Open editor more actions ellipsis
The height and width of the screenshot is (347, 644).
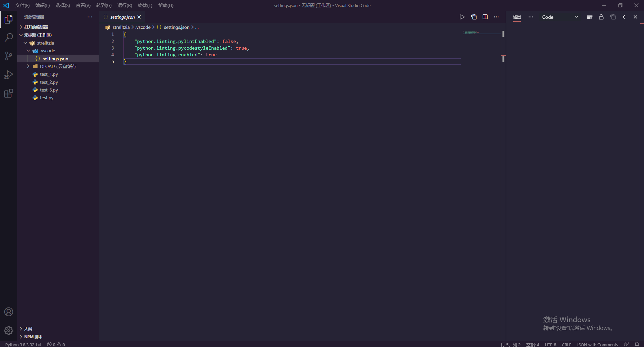[x=497, y=17]
